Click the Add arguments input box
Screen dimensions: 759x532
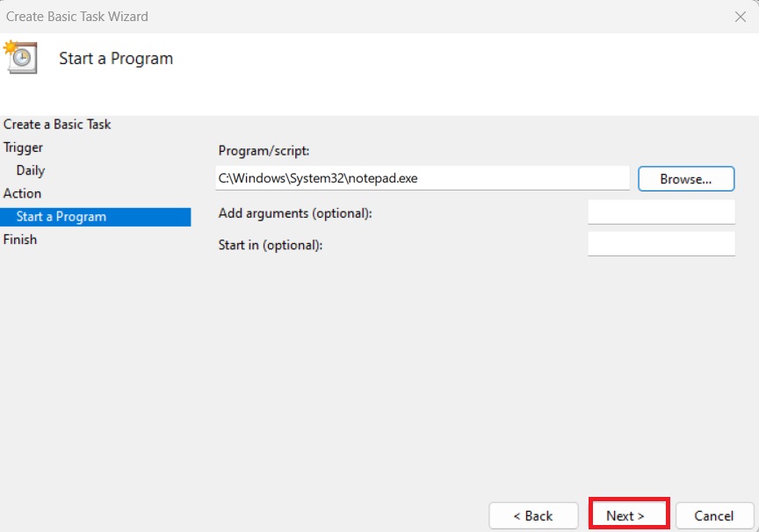click(x=661, y=212)
